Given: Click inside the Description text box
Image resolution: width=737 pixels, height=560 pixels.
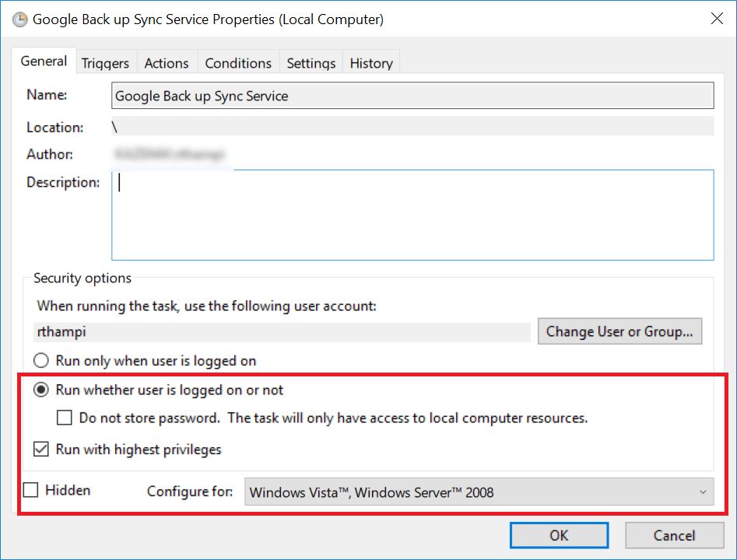Looking at the screenshot, I should coord(412,215).
